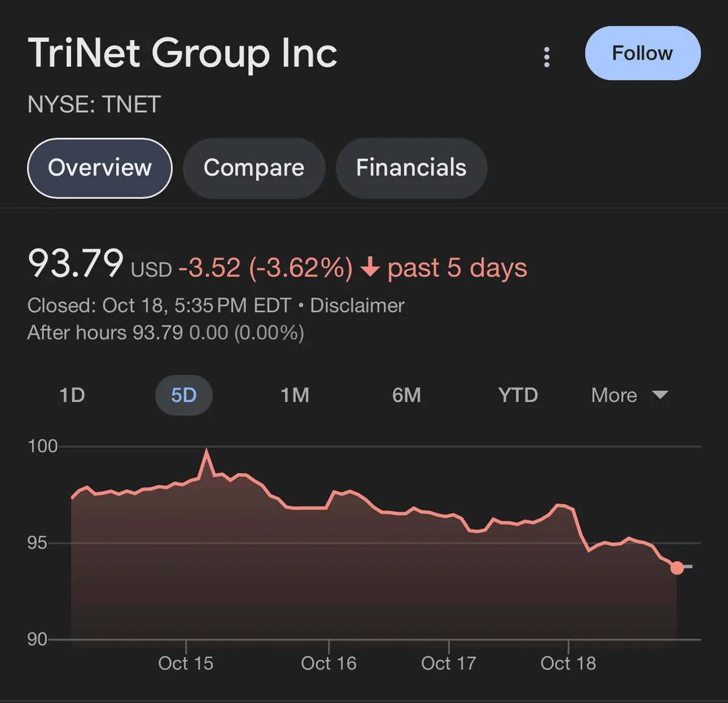Viewport: 728px width, 703px height.
Task: Follow TriNet Group stock
Action: [642, 53]
